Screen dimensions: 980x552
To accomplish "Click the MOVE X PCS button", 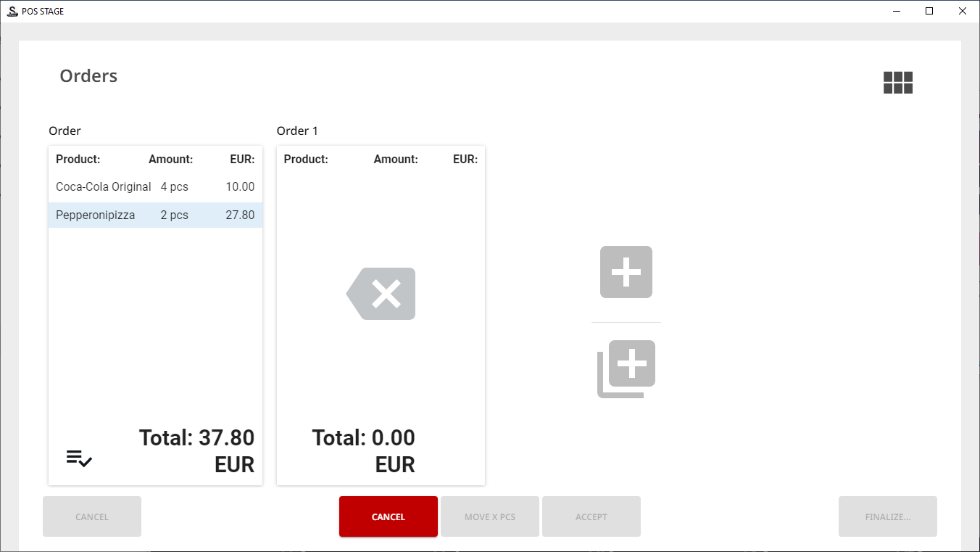I will coord(490,516).
